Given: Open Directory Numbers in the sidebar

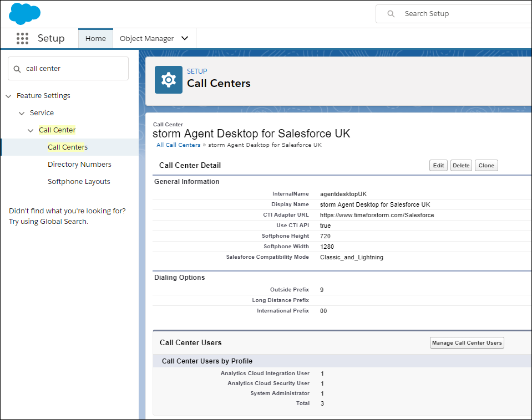Looking at the screenshot, I should tap(79, 165).
